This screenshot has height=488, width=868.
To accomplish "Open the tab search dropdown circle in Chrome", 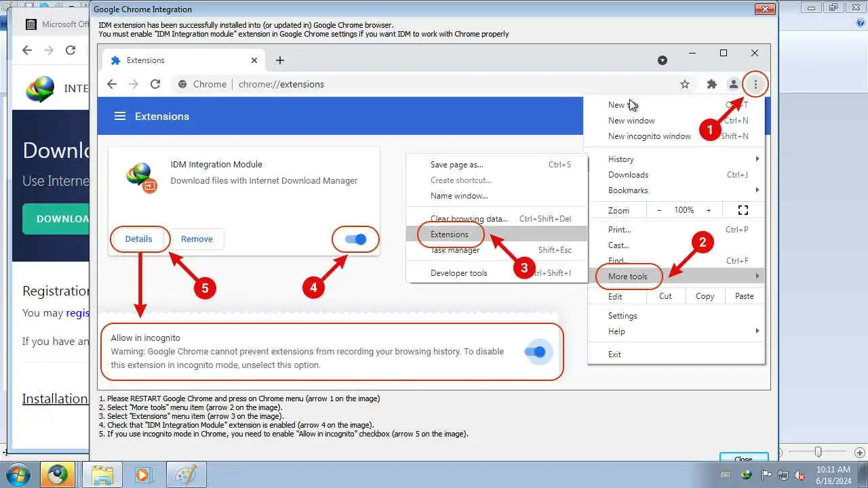I will tap(663, 60).
